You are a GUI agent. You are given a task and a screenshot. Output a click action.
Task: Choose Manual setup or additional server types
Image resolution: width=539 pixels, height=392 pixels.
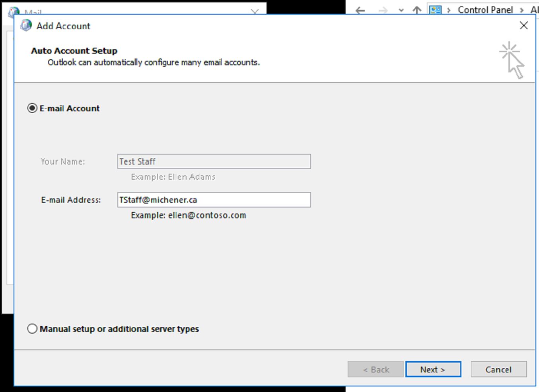pos(32,329)
